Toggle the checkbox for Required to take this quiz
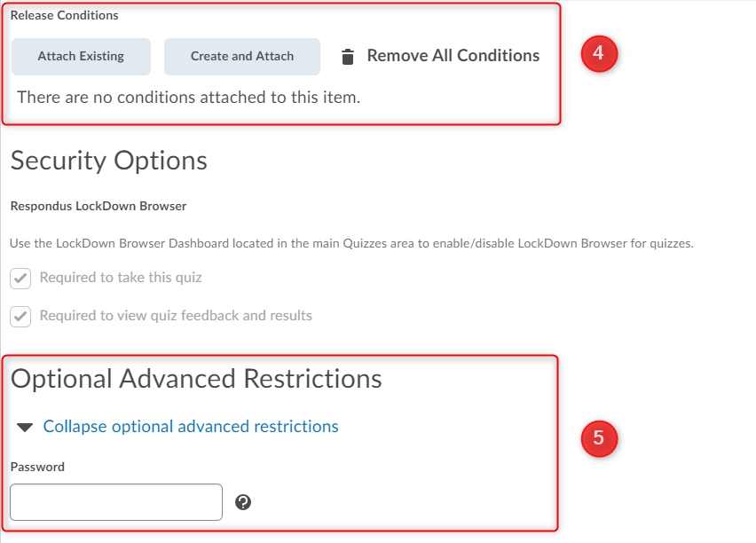 pos(20,279)
